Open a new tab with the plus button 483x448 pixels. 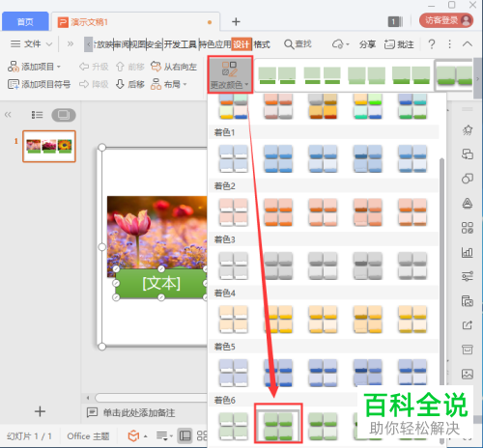pyautogui.click(x=236, y=21)
